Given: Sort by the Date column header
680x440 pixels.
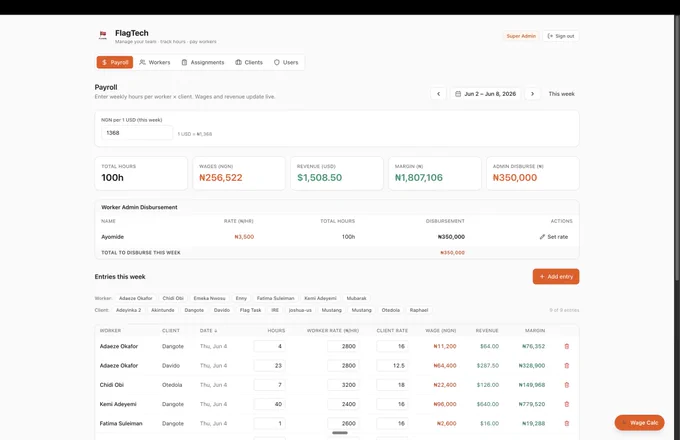Looking at the screenshot, I should [x=208, y=331].
